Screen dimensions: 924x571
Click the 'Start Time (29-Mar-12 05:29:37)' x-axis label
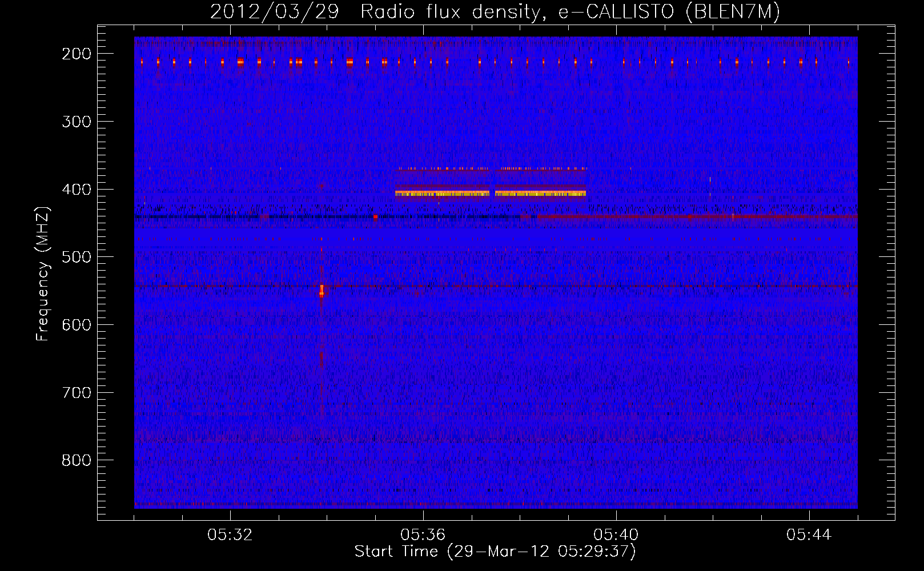(495, 552)
